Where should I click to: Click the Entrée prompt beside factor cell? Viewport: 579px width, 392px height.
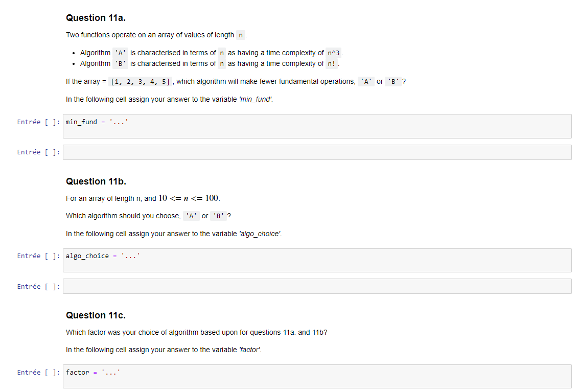tap(38, 372)
